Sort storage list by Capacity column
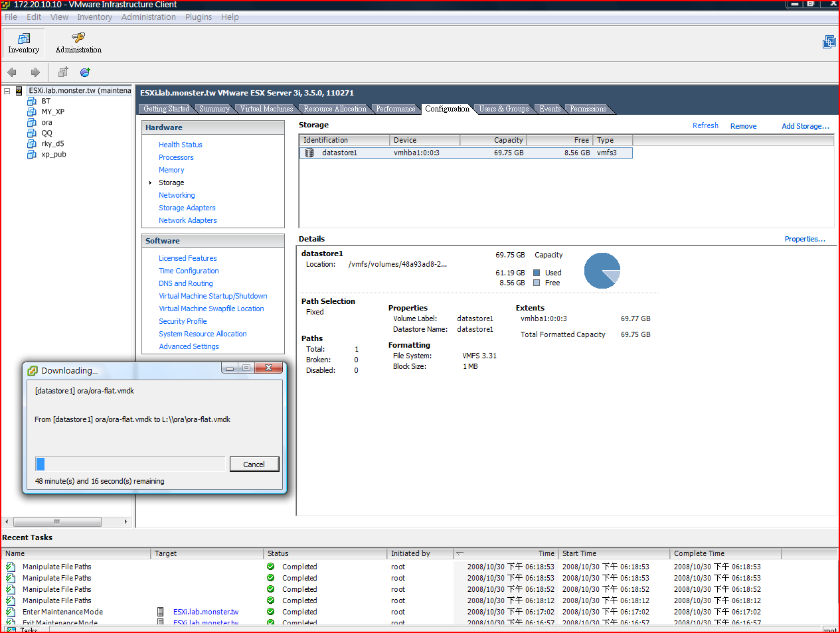840x633 pixels. [493, 140]
